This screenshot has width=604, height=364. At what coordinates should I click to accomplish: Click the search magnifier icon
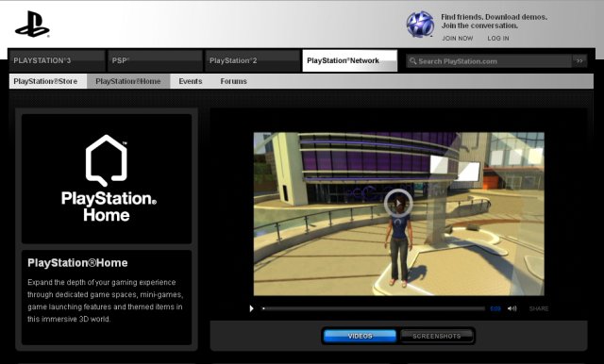[412, 60]
